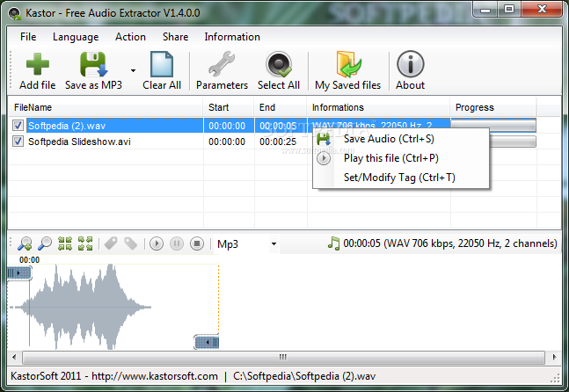Click the FileName column header
The width and height of the screenshot is (569, 392).
[x=106, y=107]
